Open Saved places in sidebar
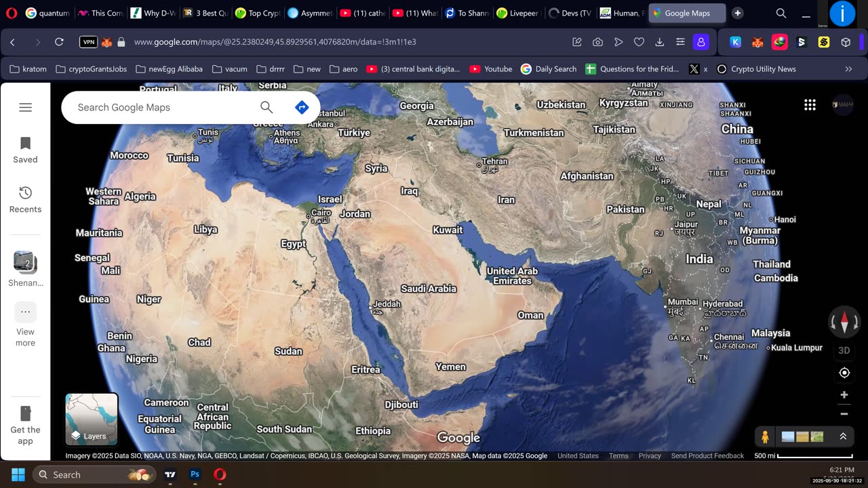 [25, 150]
